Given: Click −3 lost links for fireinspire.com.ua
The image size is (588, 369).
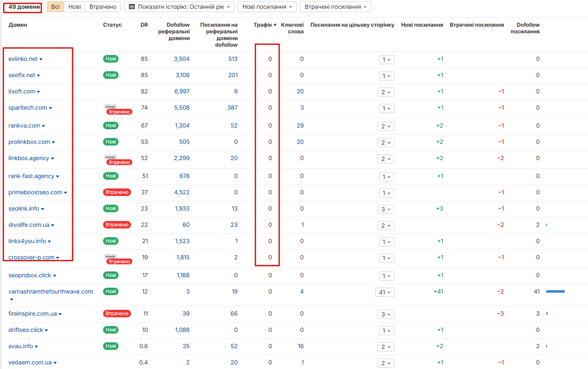Looking at the screenshot, I should (500, 314).
